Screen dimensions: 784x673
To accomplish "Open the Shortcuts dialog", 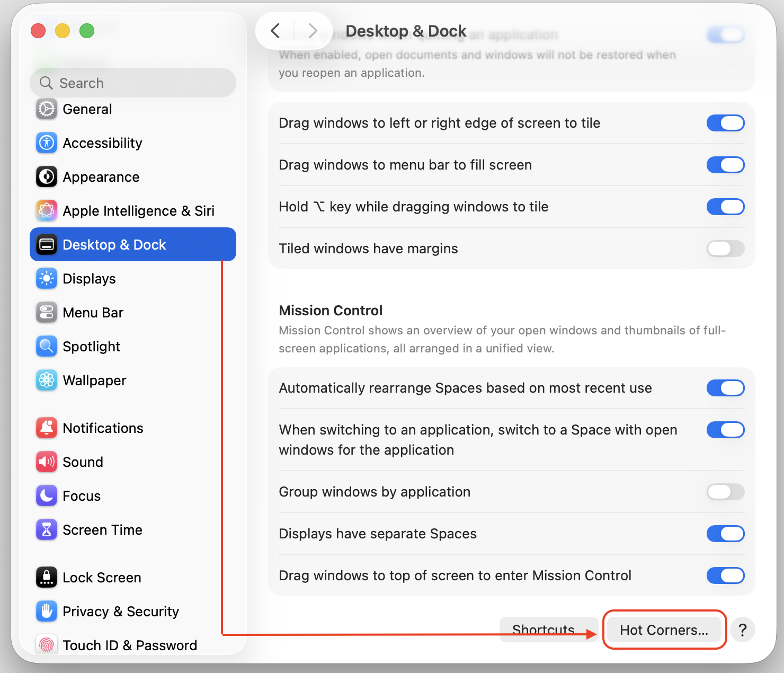I will click(x=549, y=630).
